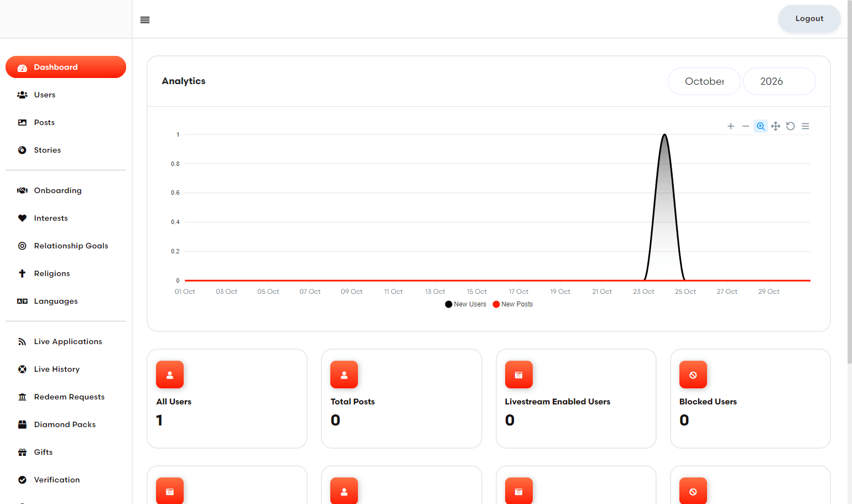Screen dimensions: 852x504
Task: Click the Gifts sidebar icon
Action: click(x=22, y=452)
